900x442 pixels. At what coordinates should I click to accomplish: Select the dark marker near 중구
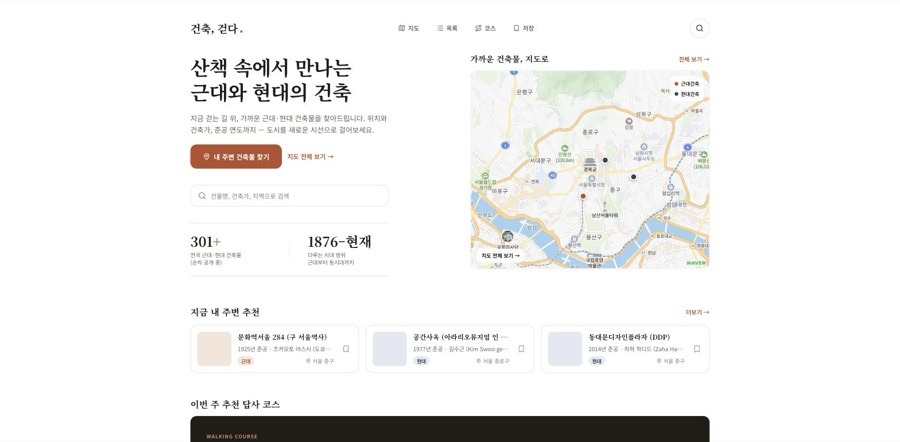click(x=634, y=177)
